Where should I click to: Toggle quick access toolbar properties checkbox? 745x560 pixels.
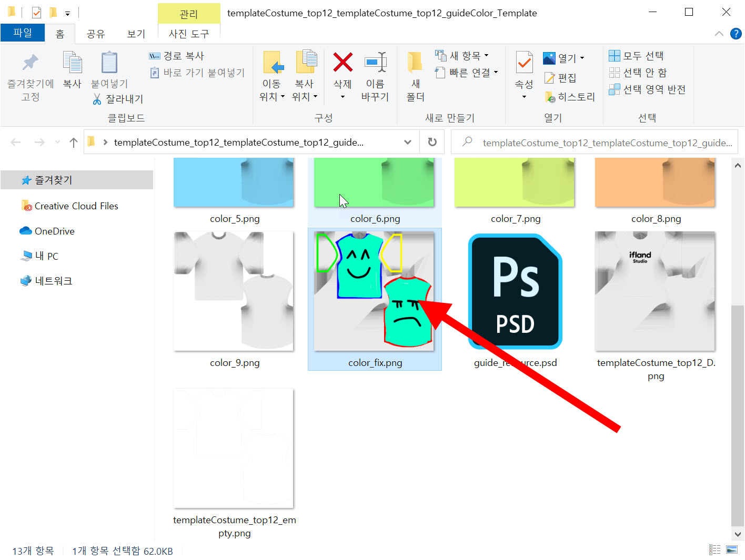pos(36,12)
